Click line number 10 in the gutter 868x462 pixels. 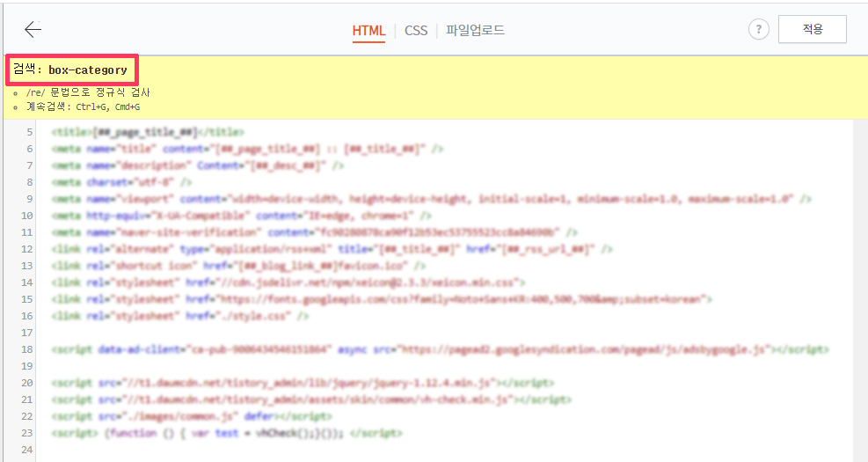[27, 216]
